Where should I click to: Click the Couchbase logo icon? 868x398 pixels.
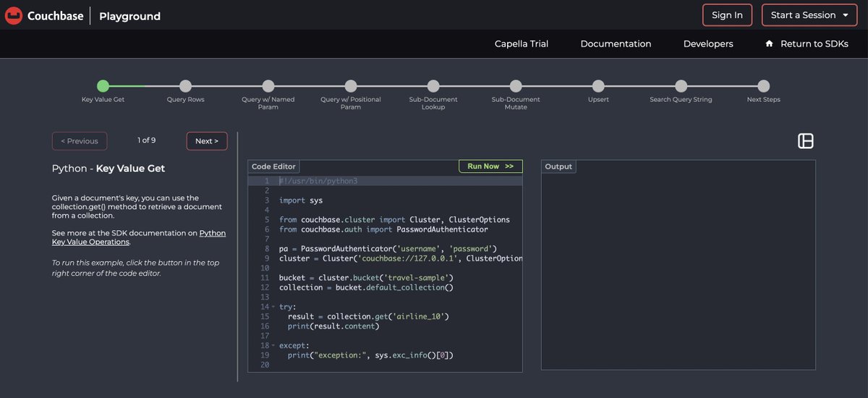[14, 15]
